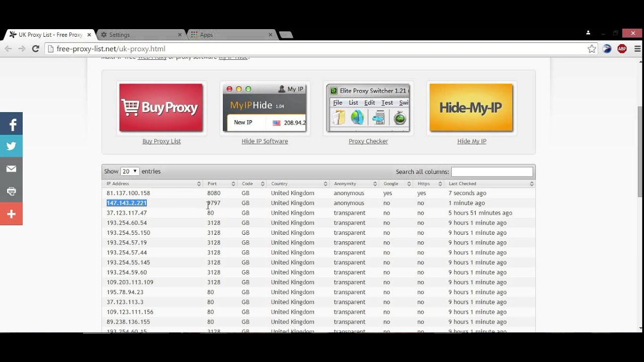644x362 pixels.
Task: Open the Buy Proxy List link
Action: [x=162, y=141]
